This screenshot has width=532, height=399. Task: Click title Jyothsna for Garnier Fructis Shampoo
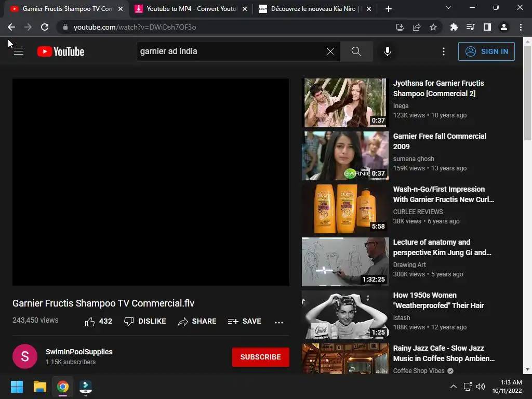[438, 88]
